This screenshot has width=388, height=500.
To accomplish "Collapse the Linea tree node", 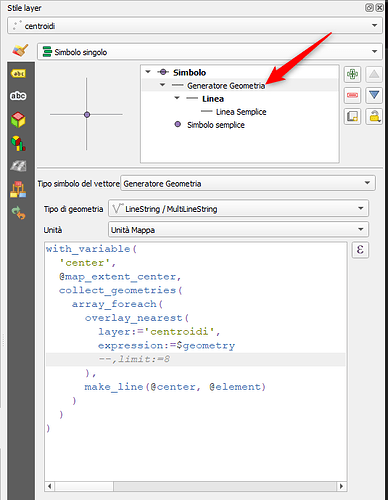I will [x=177, y=98].
